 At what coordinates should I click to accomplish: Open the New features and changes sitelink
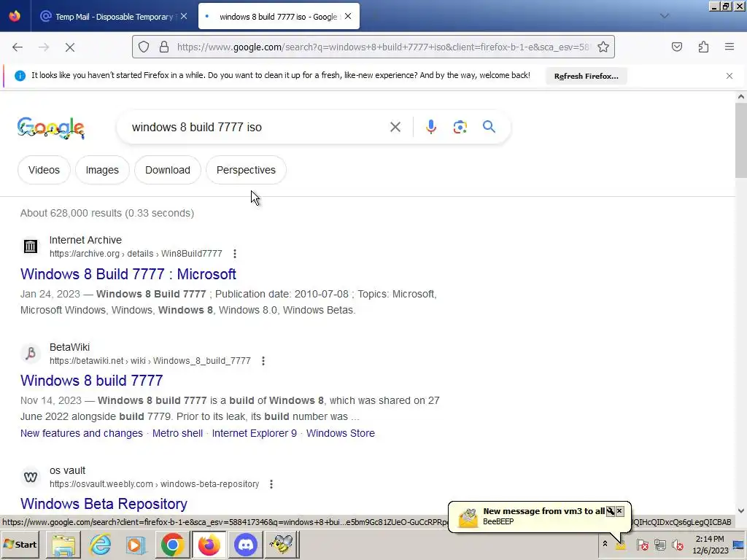click(x=82, y=433)
